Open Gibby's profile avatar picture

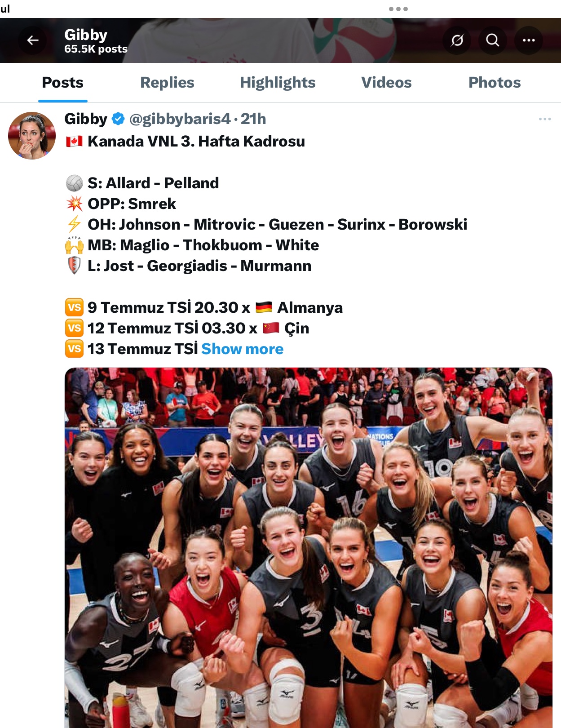pos(32,136)
